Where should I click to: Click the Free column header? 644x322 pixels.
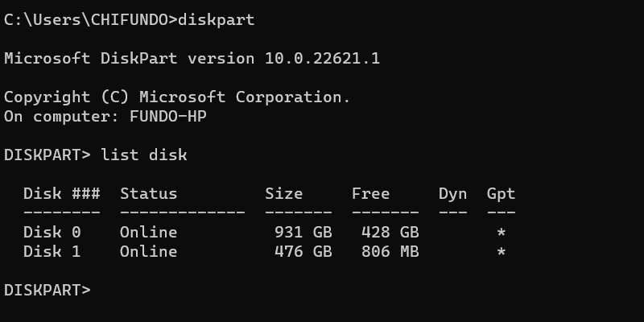[x=370, y=193]
